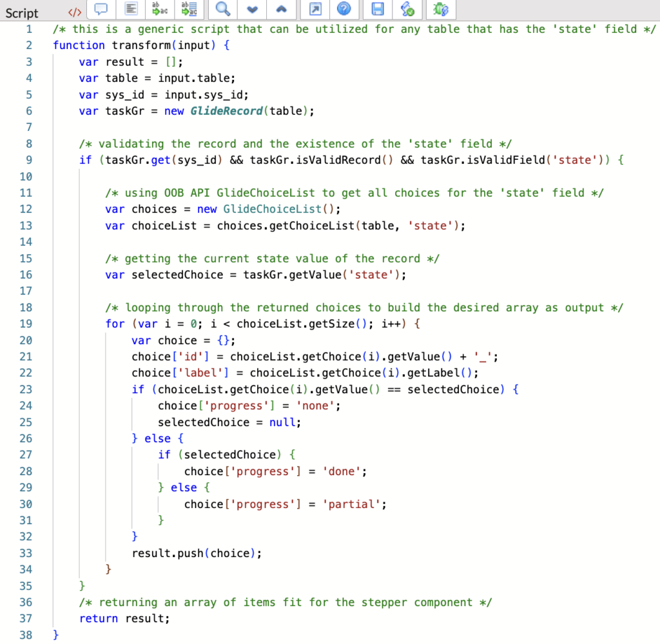Open the Replace All tool icon
This screenshot has width=660, height=644.
point(189,9)
